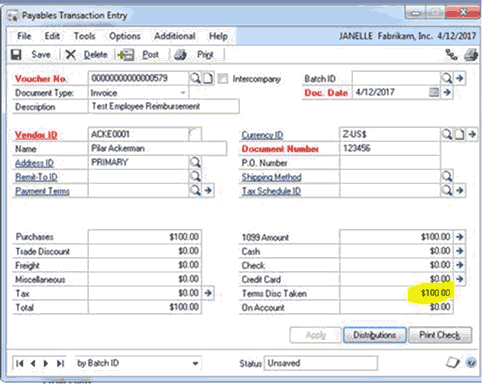Click the Tax Schedule ID lookup magnifier
Viewport: 483px width, 385px height.
pos(447,190)
